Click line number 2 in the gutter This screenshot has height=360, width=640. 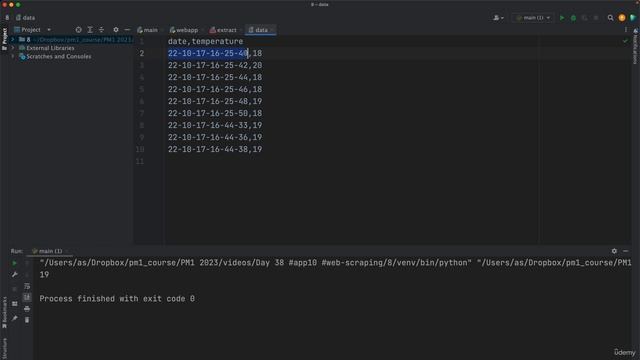coord(142,53)
